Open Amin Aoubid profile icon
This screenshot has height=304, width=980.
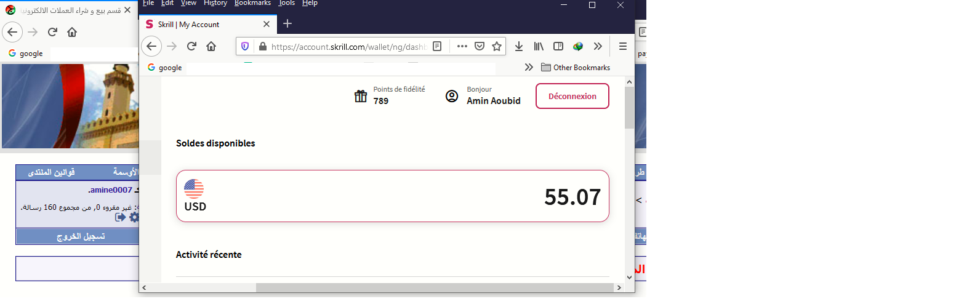[x=452, y=96]
